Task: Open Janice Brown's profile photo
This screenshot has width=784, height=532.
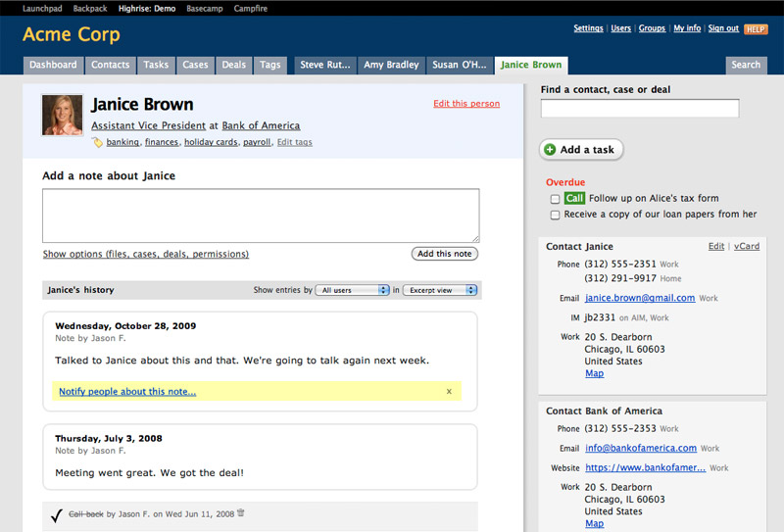Action: pos(62,115)
